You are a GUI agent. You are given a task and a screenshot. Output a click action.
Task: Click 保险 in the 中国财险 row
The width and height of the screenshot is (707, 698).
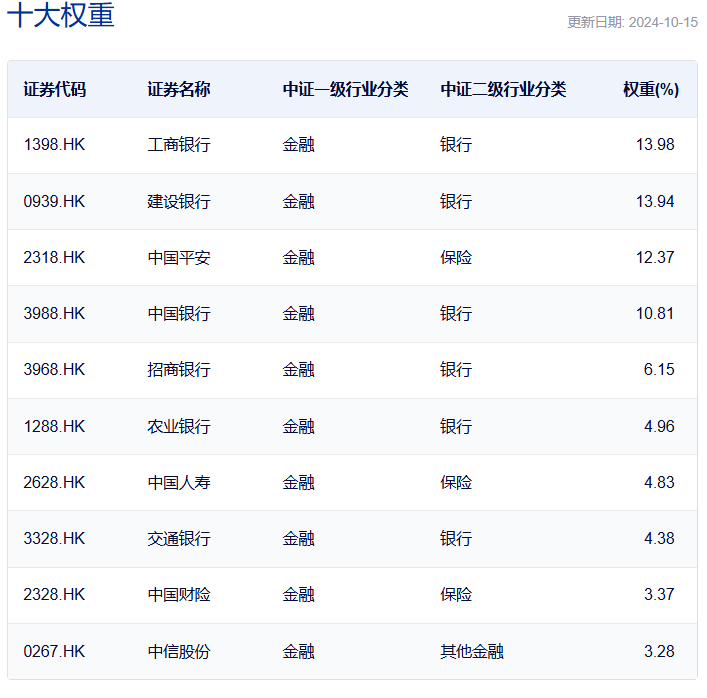(x=456, y=594)
